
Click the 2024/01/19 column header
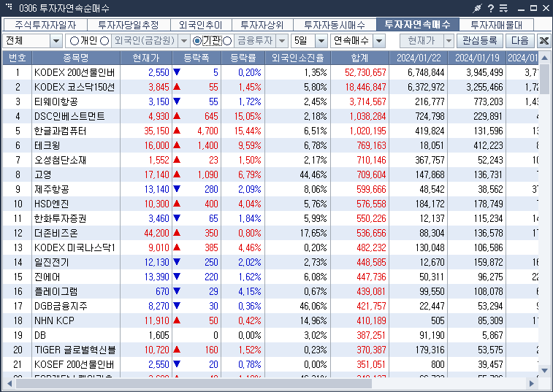pos(477,58)
